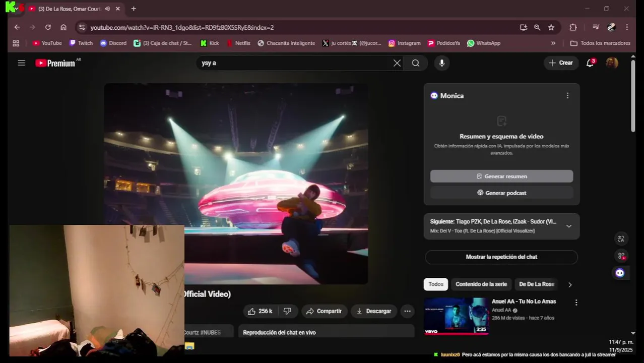Open Chrome three-dot menu
This screenshot has height=363, width=644.
627,27
